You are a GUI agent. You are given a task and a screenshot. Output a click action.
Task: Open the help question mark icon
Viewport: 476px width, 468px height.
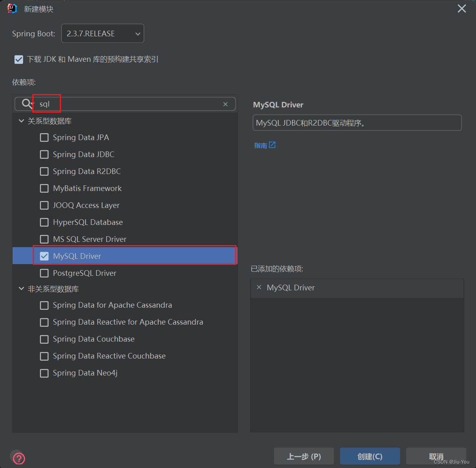[19, 458]
